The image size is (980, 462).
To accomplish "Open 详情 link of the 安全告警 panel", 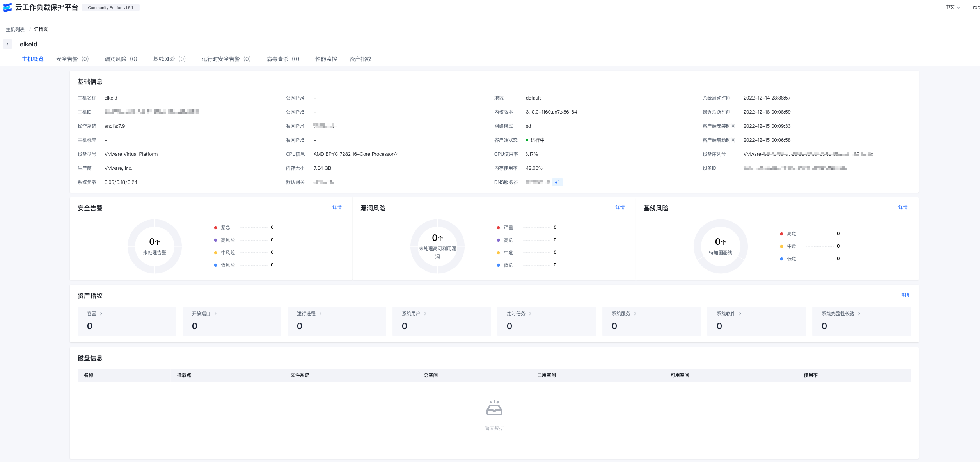I will click(337, 207).
